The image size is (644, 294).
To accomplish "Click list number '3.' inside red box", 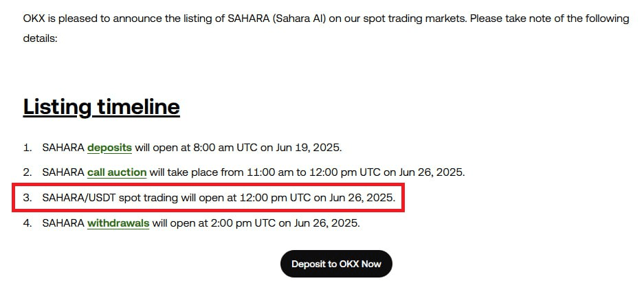I will point(27,199).
